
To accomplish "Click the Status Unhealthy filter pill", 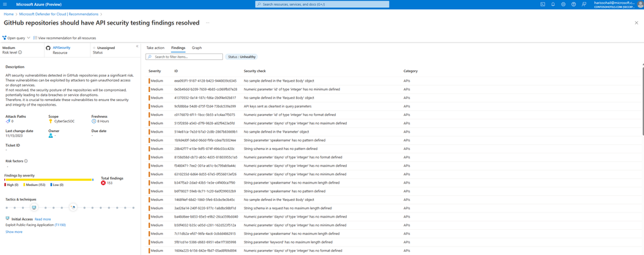I will coord(241,57).
